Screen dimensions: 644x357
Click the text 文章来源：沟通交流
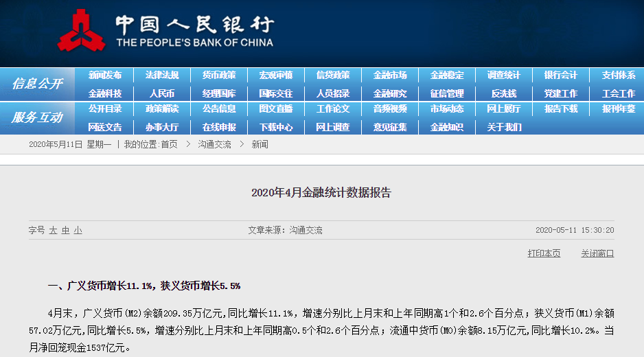pos(285,231)
